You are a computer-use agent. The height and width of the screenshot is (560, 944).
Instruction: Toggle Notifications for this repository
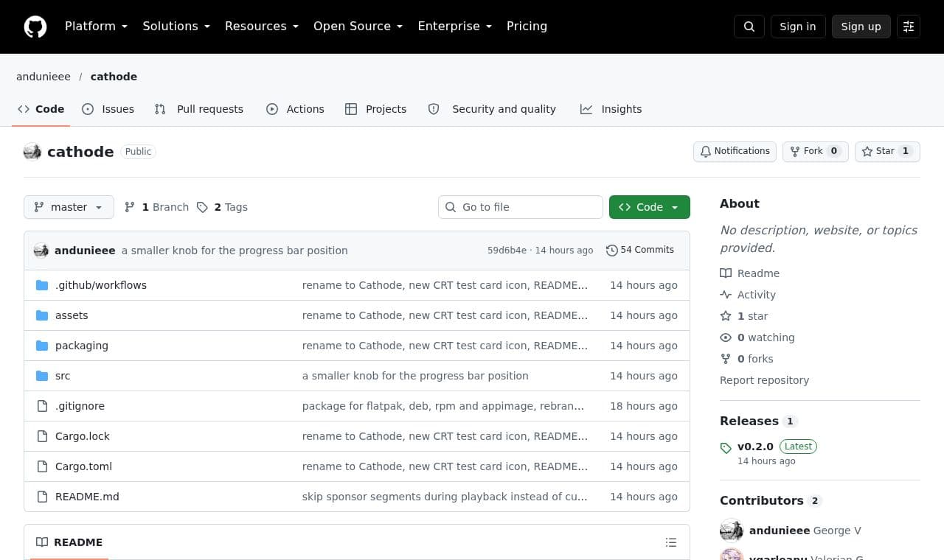tap(735, 151)
